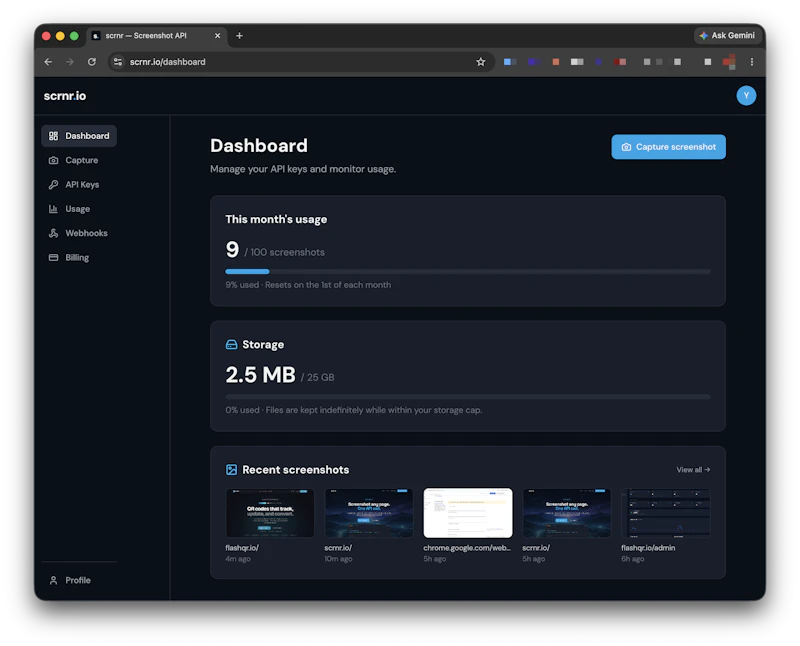Click the storage usage progress bar
This screenshot has height=646, width=800.
tap(468, 396)
